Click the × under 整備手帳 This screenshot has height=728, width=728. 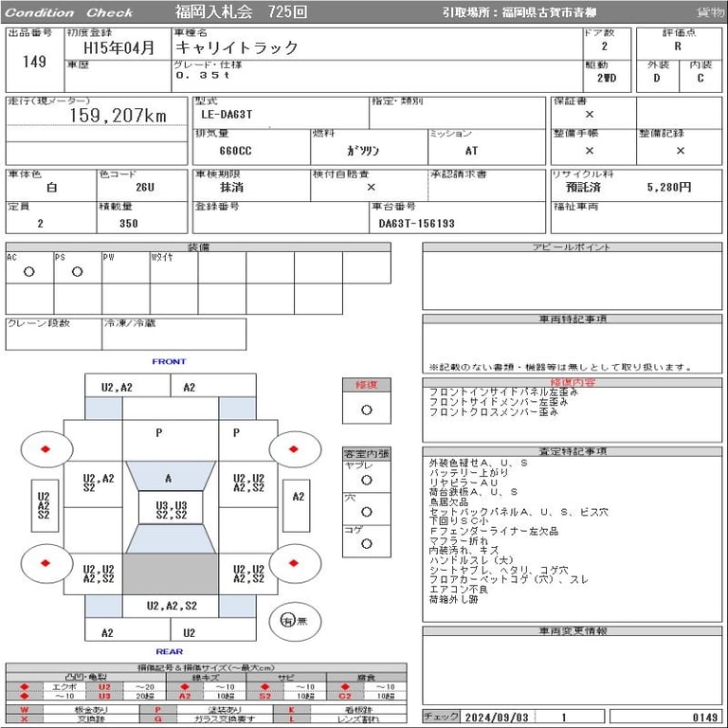tap(590, 151)
